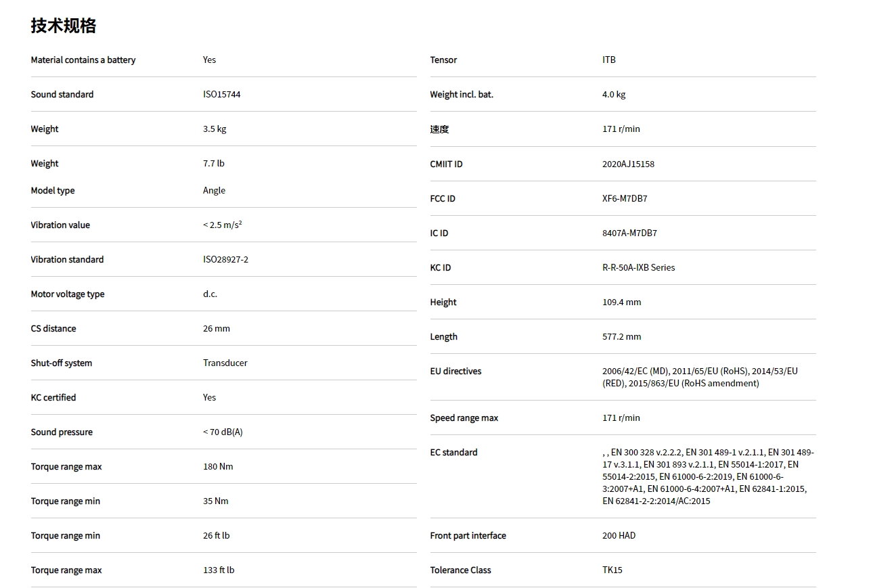This screenshot has width=871, height=588.
Task: Click the Tensor ITB value
Action: coord(609,60)
